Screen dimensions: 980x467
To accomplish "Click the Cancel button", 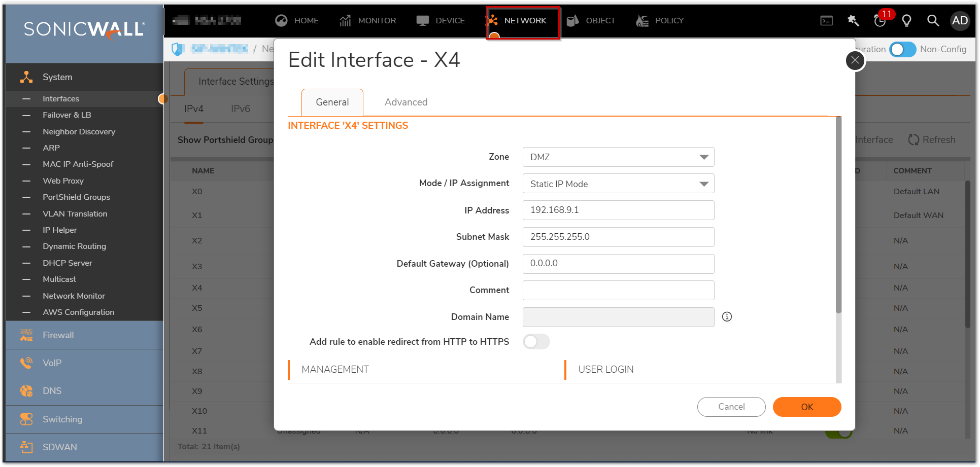I will 731,407.
